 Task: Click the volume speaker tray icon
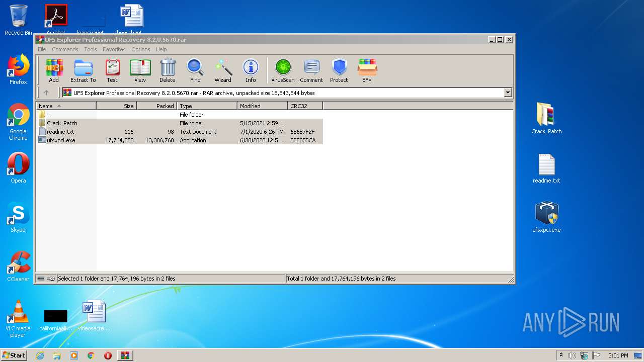coord(572,355)
